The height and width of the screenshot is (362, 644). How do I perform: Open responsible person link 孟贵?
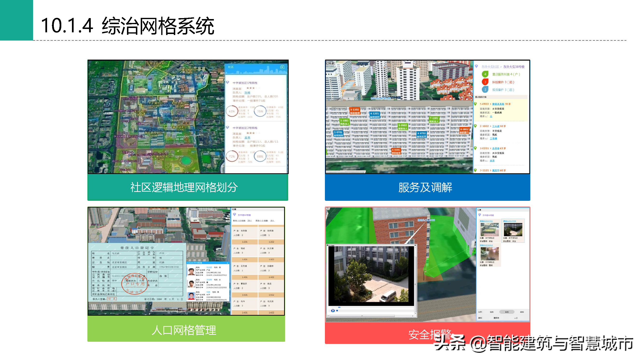click(x=247, y=138)
